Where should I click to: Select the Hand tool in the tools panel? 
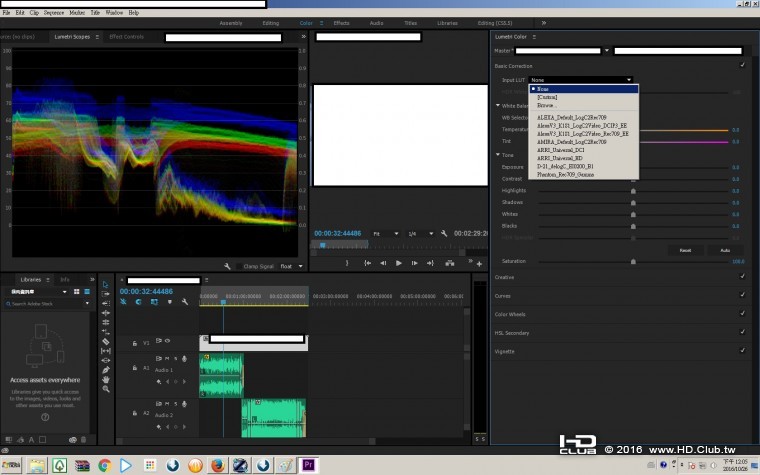[106, 379]
